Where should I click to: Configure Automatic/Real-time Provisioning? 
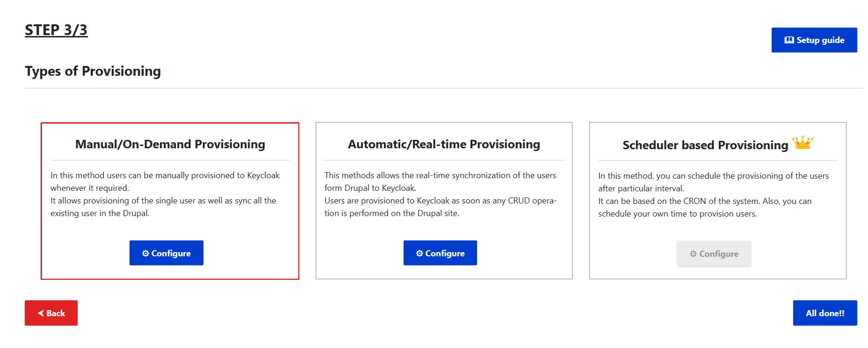coord(440,253)
